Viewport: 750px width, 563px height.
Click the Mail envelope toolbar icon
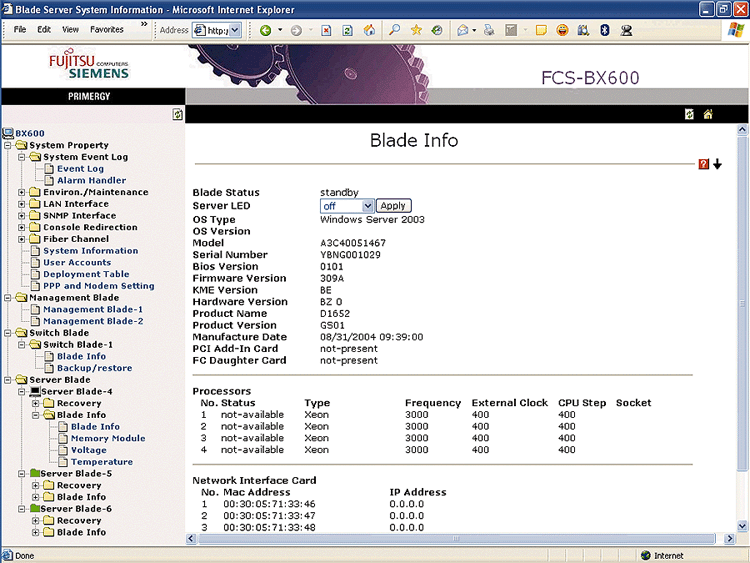pos(463,31)
